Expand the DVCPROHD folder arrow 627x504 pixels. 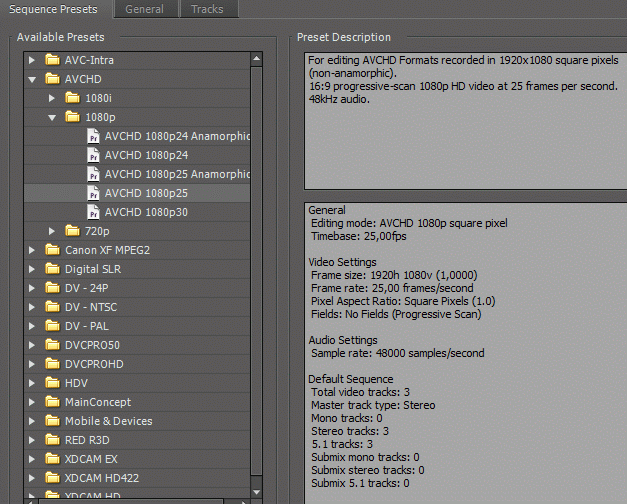pos(32,364)
